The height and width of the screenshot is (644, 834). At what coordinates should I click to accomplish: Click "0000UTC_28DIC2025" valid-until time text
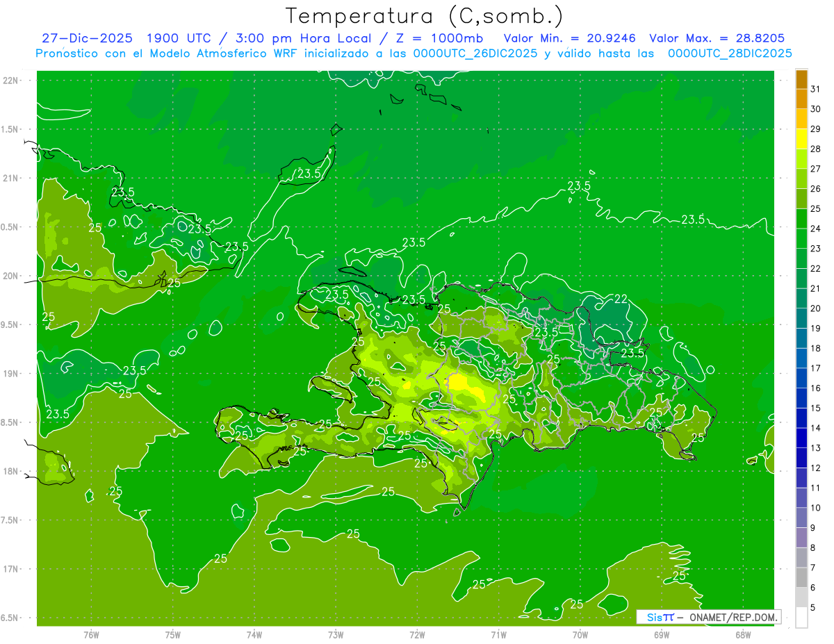tap(730, 53)
